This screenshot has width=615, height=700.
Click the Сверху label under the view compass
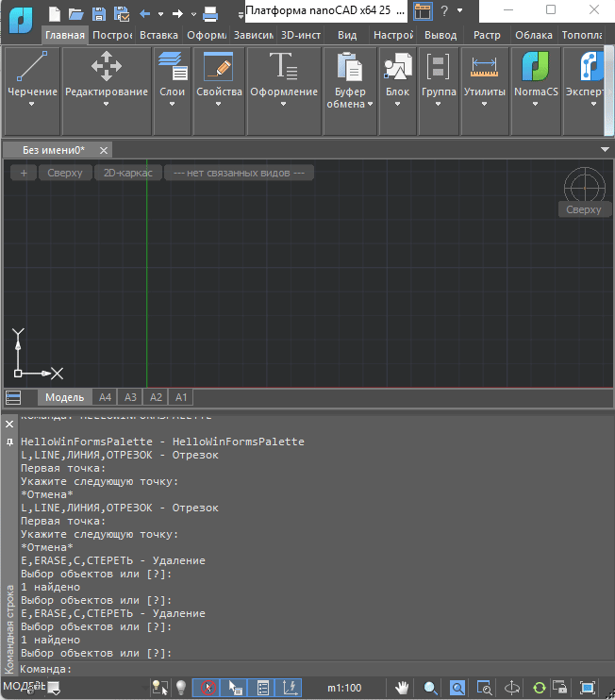click(584, 209)
